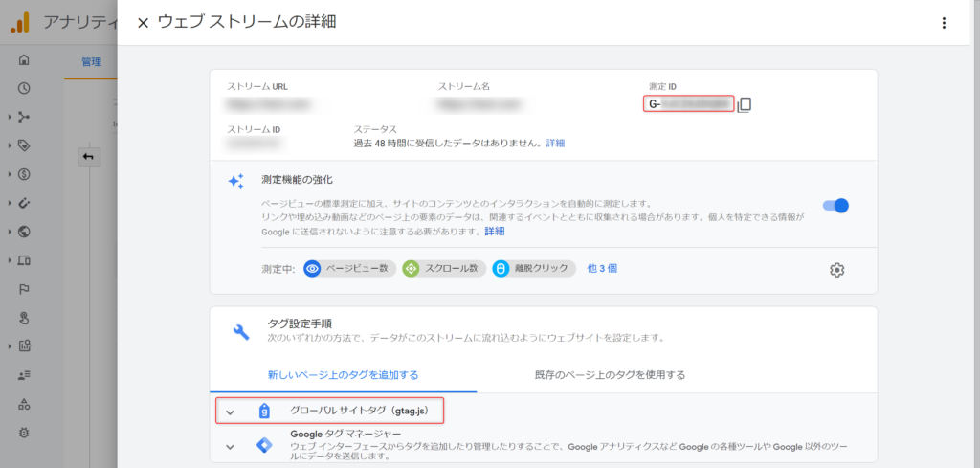Image resolution: width=980 pixels, height=468 pixels.
Task: Open the three-dot more options menu
Action: click(944, 23)
